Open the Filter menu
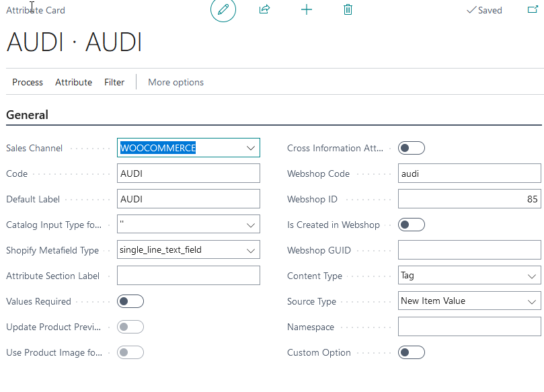Viewport: 544px width, 392px height. (114, 82)
